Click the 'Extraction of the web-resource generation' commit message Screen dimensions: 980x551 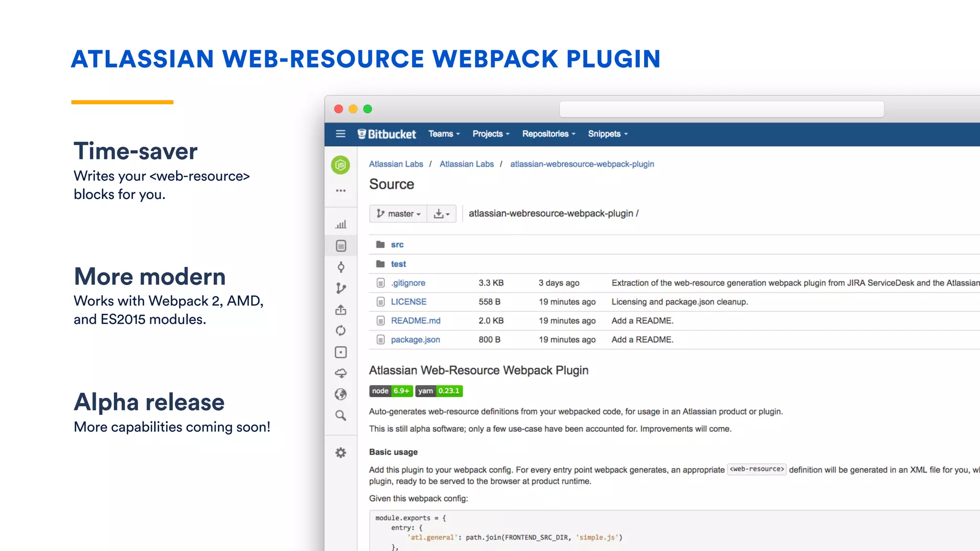coord(796,283)
